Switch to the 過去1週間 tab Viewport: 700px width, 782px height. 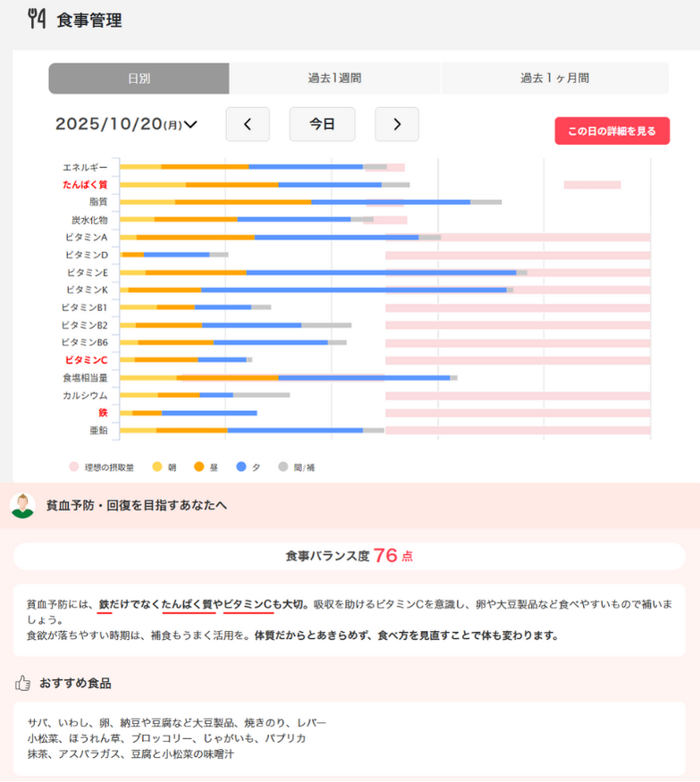334,79
